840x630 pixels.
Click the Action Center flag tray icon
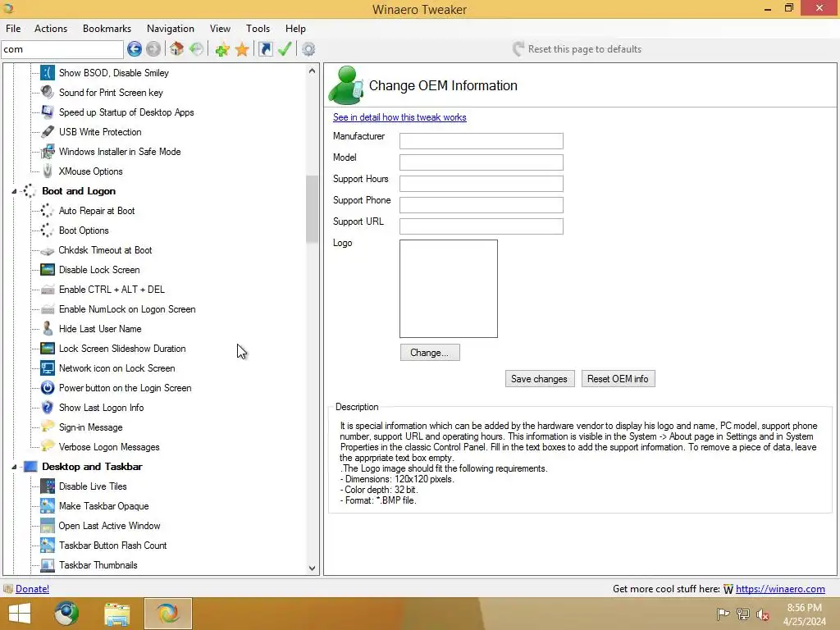click(723, 614)
